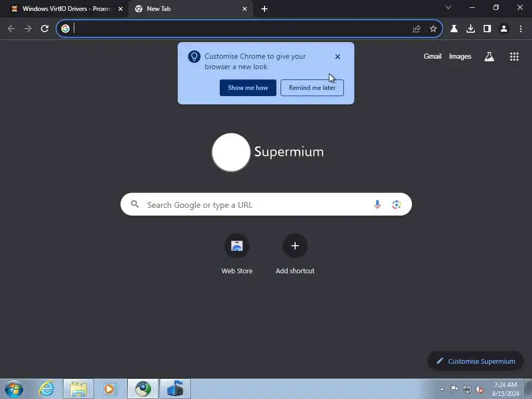
Task: Show hidden tray icons arrow
Action: click(442, 389)
